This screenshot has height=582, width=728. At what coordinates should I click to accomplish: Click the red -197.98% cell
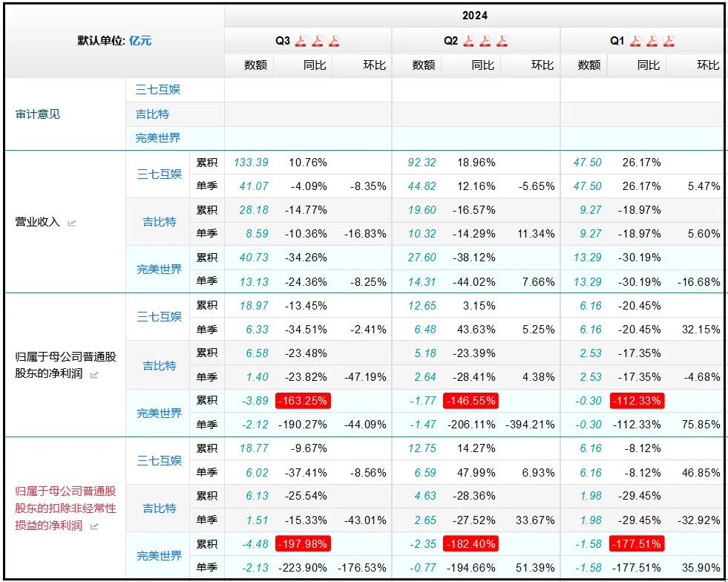[304, 544]
